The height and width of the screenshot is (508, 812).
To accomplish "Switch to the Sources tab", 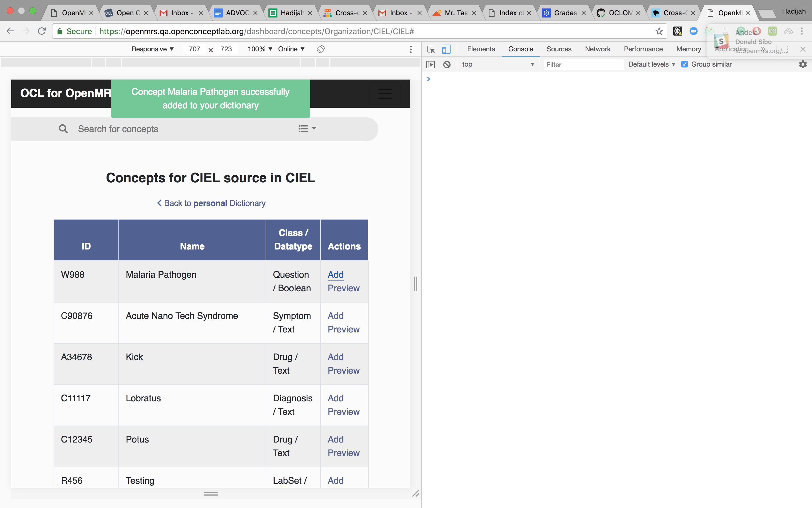I will tap(559, 49).
